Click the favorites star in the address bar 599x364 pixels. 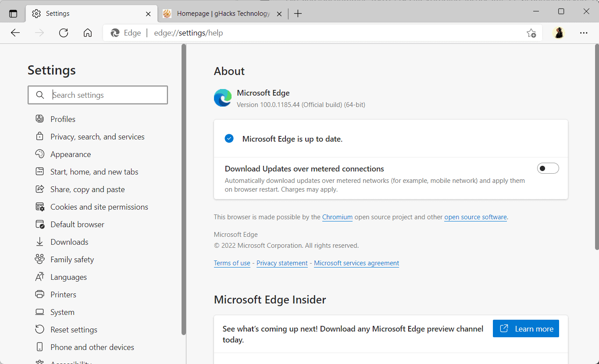coord(531,33)
